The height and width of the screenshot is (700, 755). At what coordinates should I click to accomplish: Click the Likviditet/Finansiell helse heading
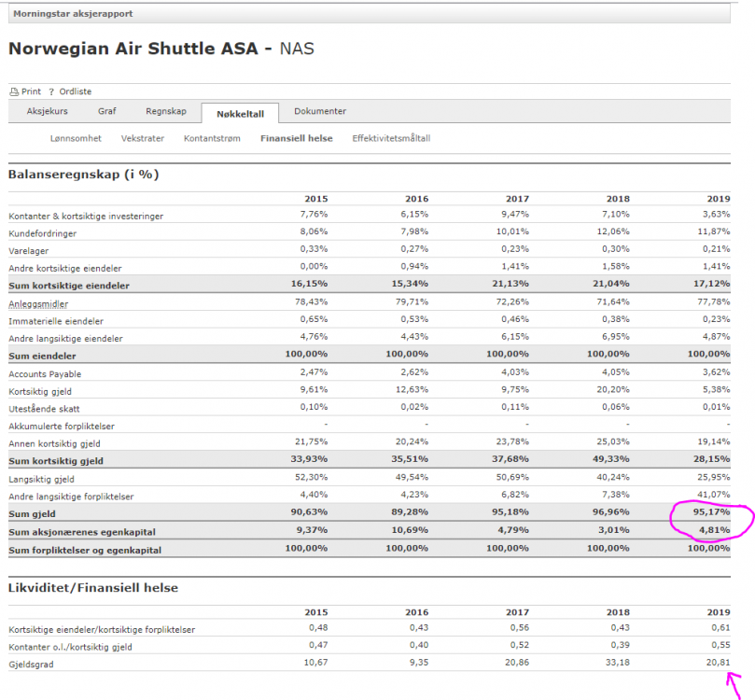click(x=93, y=588)
